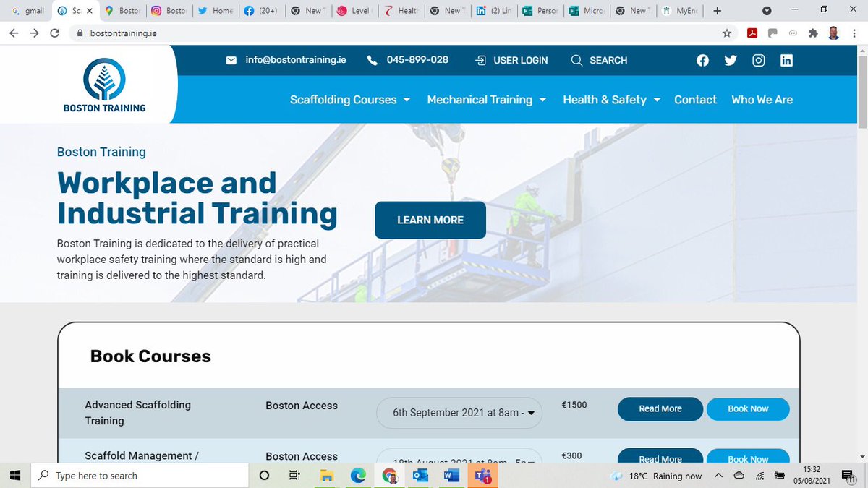Viewport: 868px width, 488px height.
Task: Open the Extensions puzzle-piece icon
Action: 813,33
